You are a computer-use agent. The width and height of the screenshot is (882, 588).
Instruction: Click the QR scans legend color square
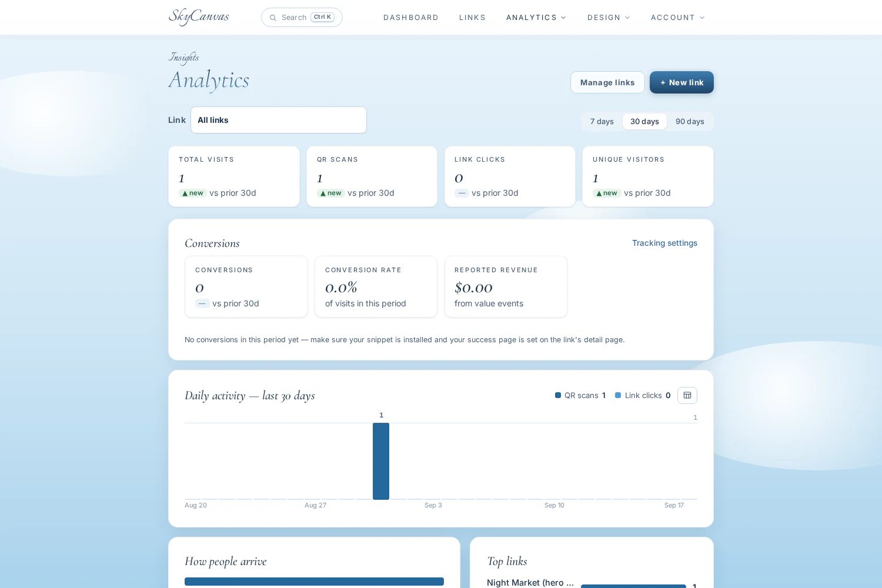[x=558, y=395]
